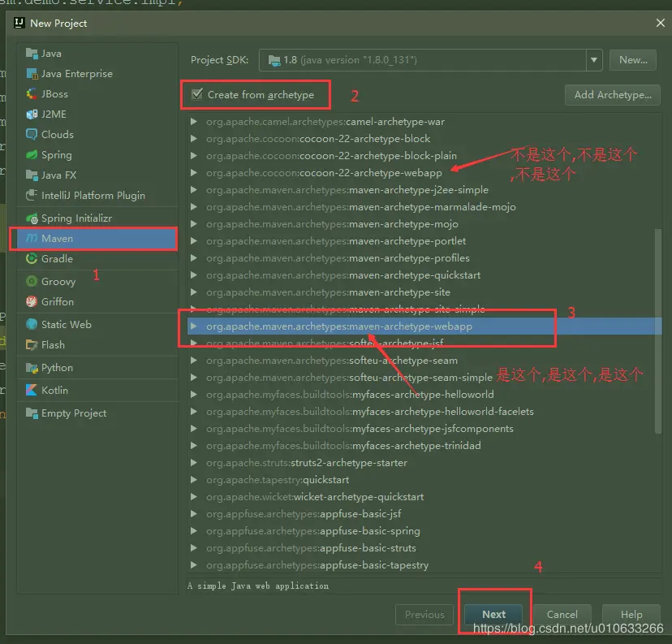
Task: Select myfaces-archetype-helloworld-facelets row
Action: point(424,412)
